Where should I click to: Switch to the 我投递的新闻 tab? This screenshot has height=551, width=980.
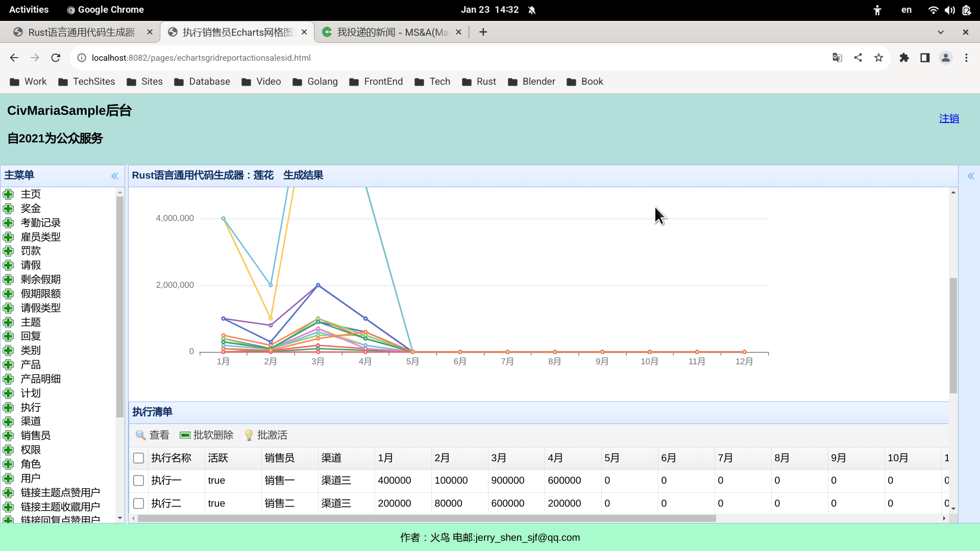[392, 32]
